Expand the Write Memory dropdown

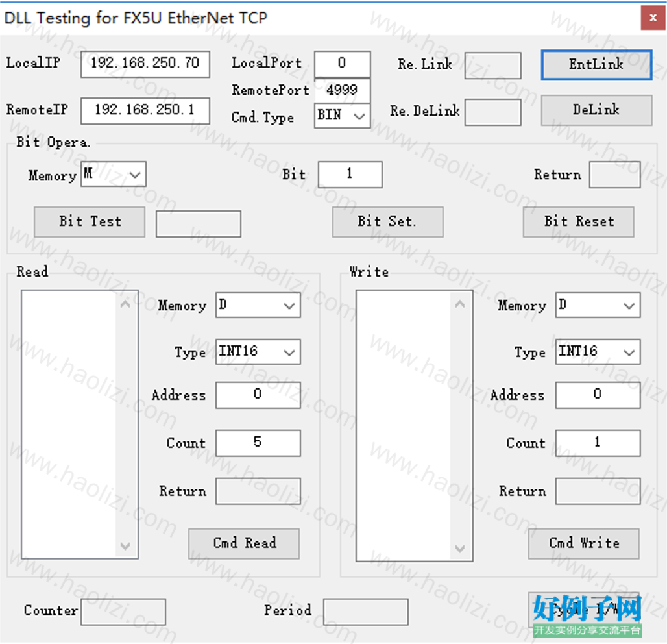[598, 305]
